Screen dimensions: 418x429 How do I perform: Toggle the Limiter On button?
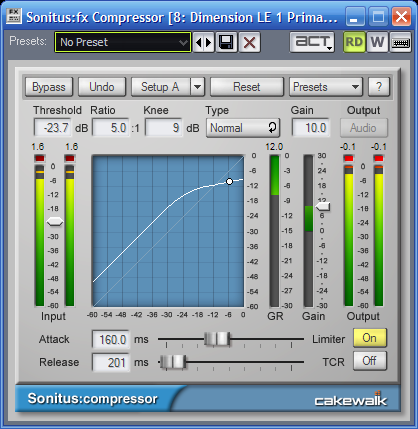click(370, 338)
